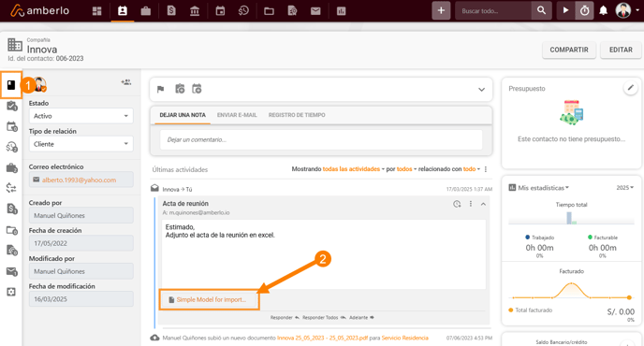Open the notifications bell
The width and height of the screenshot is (644, 346).
pos(604,10)
